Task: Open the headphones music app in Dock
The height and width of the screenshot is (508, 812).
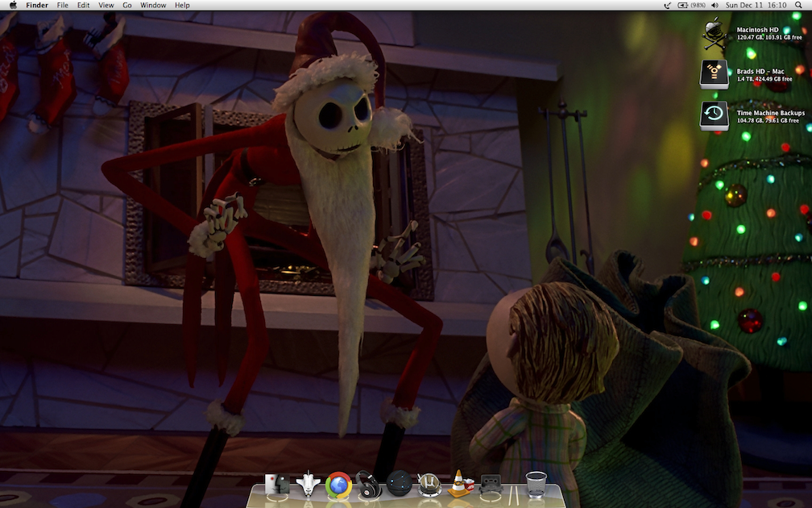Action: coord(368,485)
